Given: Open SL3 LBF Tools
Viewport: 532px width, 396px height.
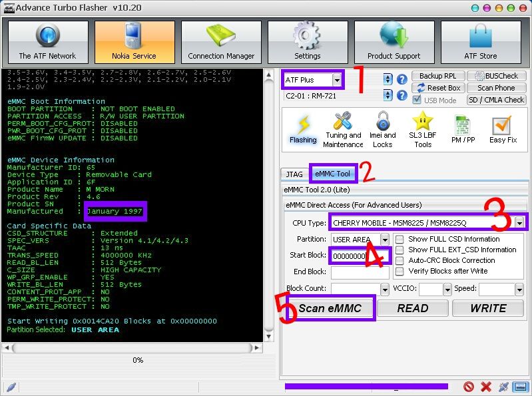Looking at the screenshot, I should tap(423, 129).
